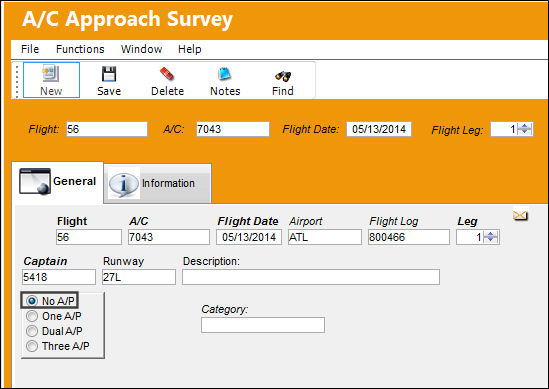This screenshot has height=389, width=549.
Task: Save the survey with the floppy icon
Action: (x=109, y=80)
